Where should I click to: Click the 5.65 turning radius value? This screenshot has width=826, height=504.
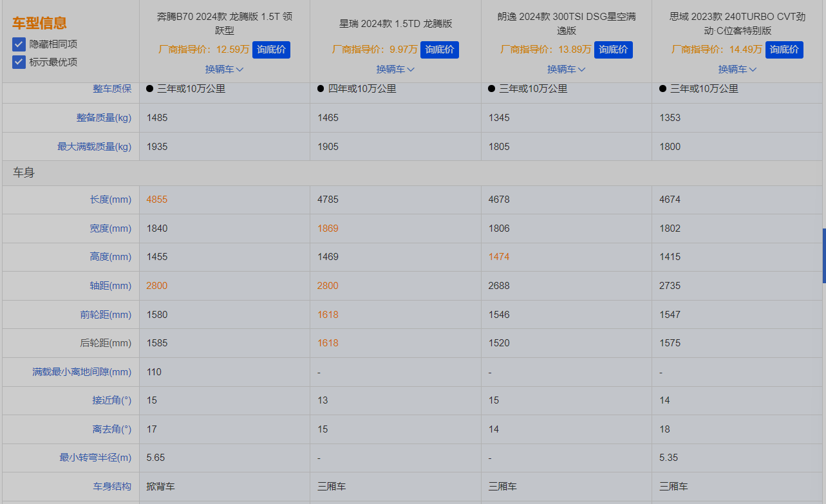coord(156,458)
